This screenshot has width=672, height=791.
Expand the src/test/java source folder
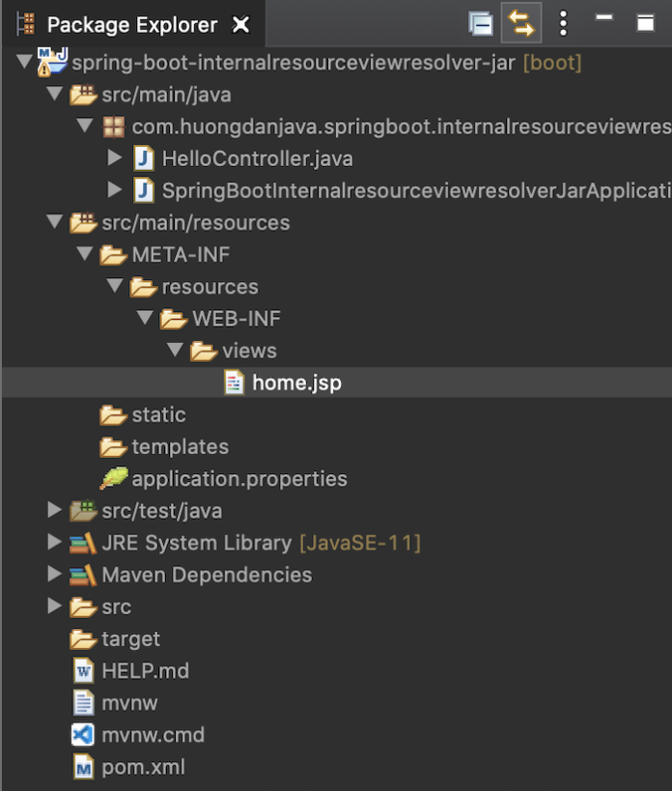point(54,510)
